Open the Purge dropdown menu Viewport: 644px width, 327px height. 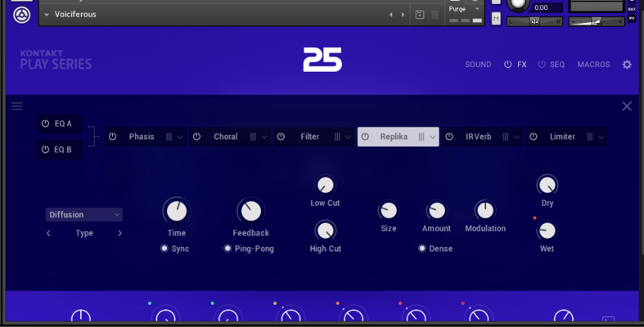tap(465, 9)
